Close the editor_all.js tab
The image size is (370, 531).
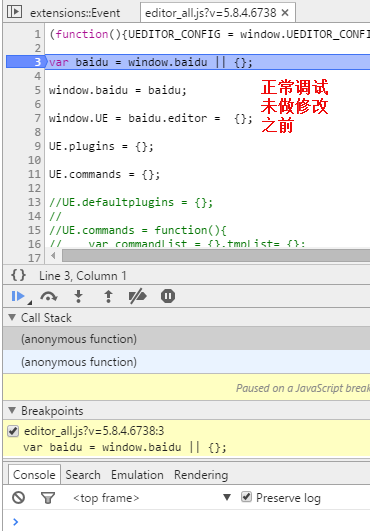pos(285,13)
